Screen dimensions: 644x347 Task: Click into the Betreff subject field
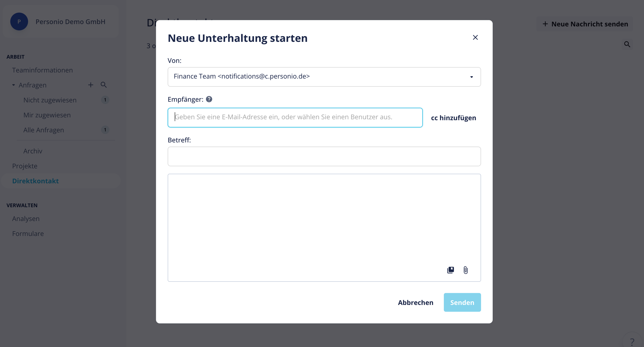pyautogui.click(x=324, y=156)
